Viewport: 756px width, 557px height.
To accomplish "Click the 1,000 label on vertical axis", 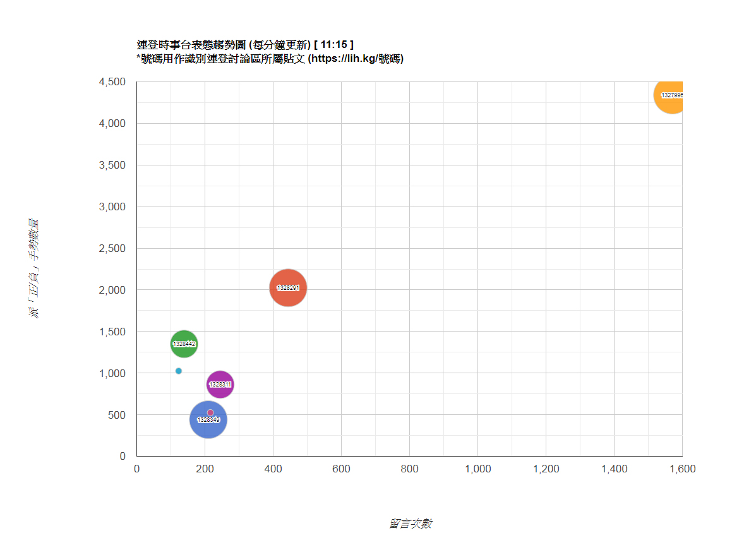I will click(112, 373).
